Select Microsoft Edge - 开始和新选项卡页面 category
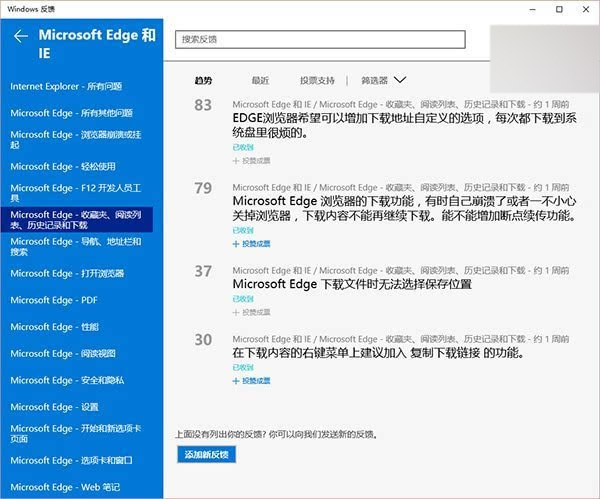This screenshot has width=600, height=499. pyautogui.click(x=76, y=434)
